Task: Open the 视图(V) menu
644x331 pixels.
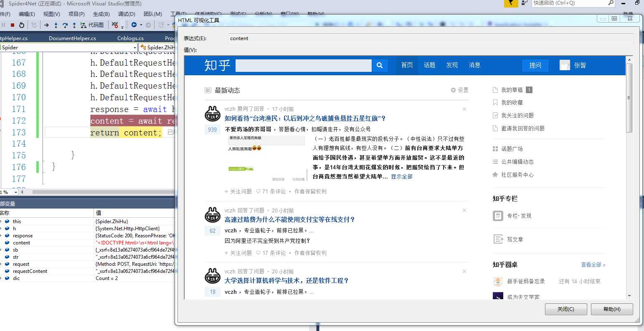Action: point(51,14)
